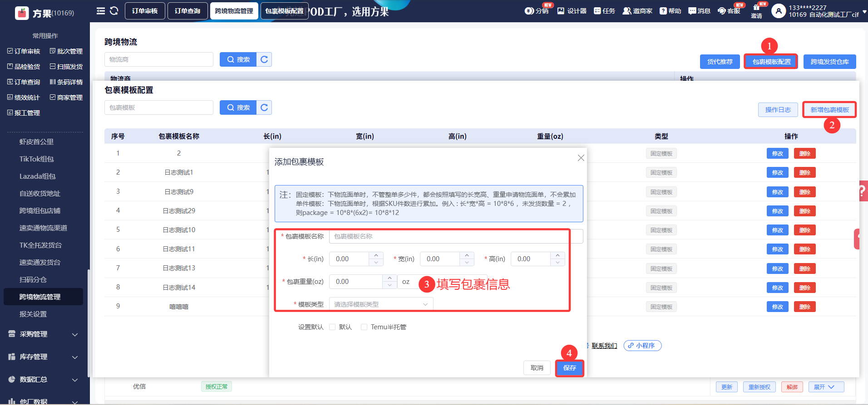Click the user avatar icon
Screen dimensions: 868x405
(x=779, y=11)
